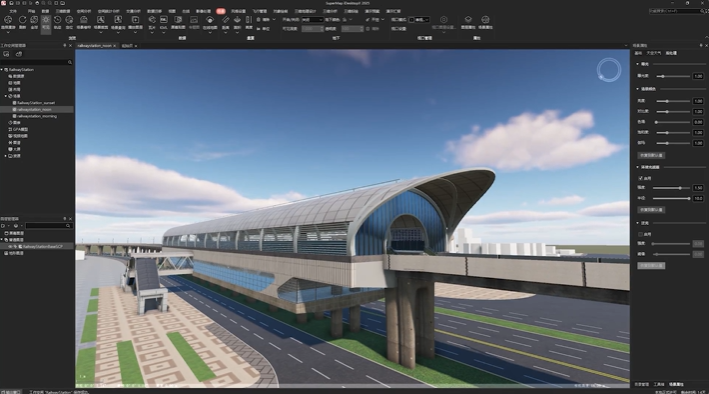Select the highlighted sun icon tool

[46, 22]
